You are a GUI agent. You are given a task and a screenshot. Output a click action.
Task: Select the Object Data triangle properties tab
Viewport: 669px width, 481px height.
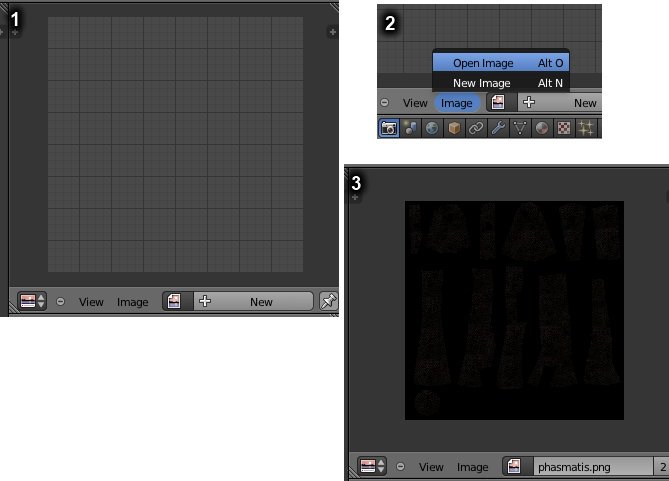[520, 128]
